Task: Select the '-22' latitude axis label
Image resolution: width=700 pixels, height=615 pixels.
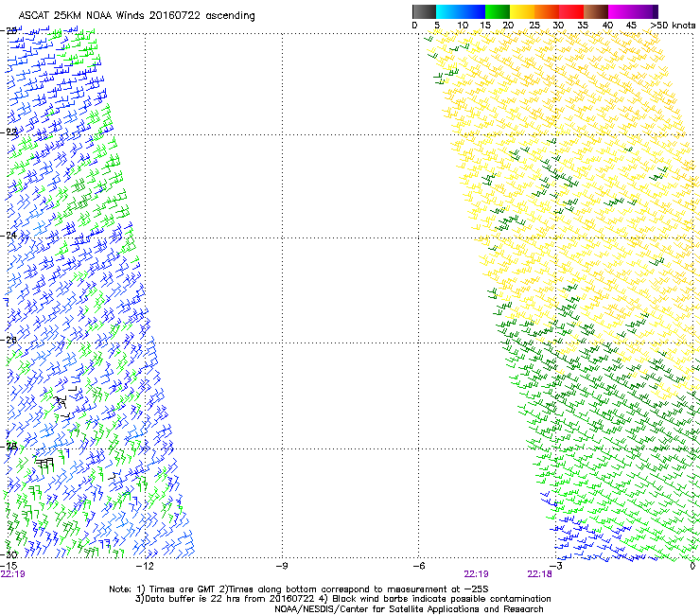Action: pos(9,132)
